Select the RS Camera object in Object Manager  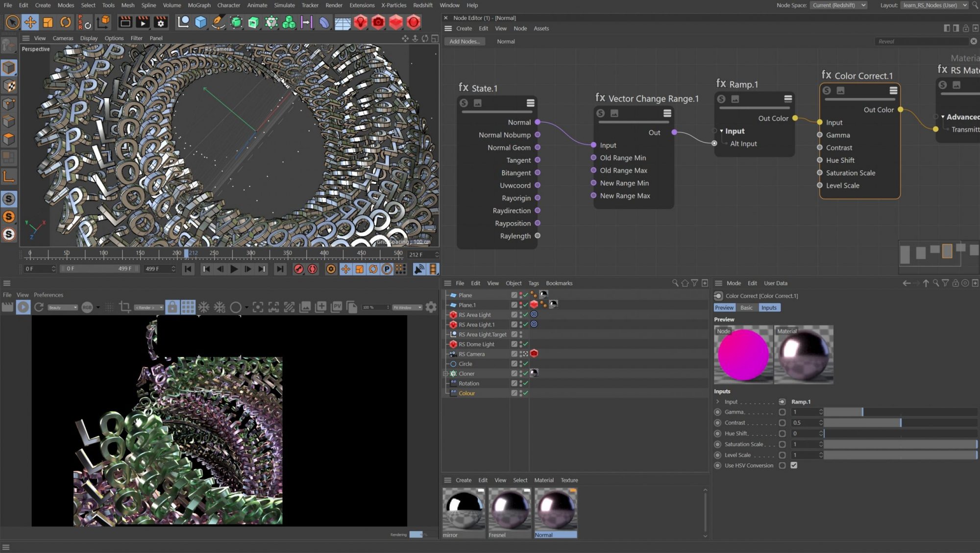(471, 354)
